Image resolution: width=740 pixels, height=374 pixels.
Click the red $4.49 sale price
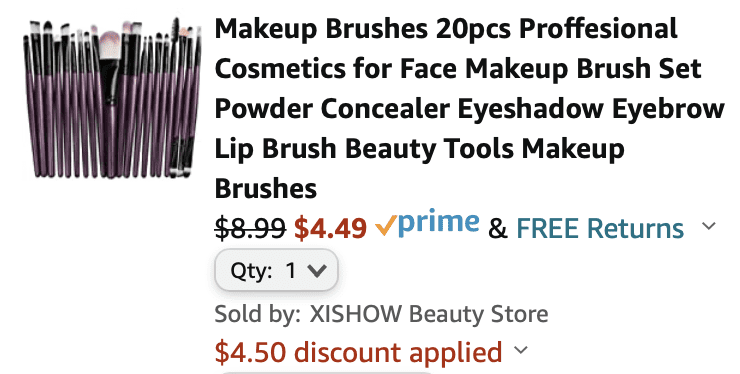tap(330, 228)
